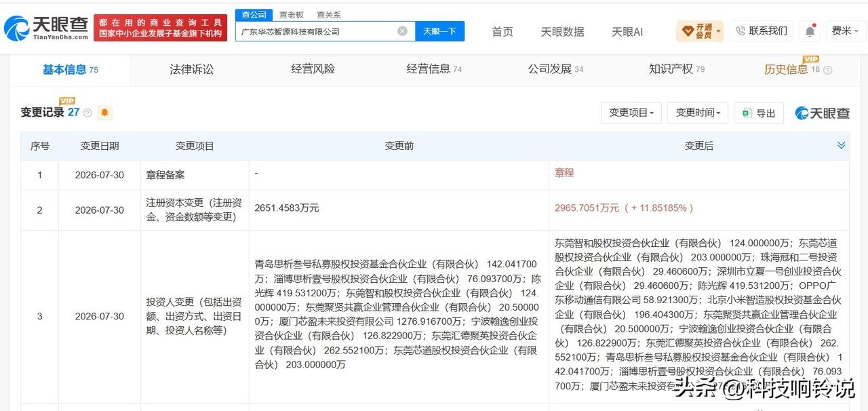Open the 经营风险 tab

pos(313,69)
